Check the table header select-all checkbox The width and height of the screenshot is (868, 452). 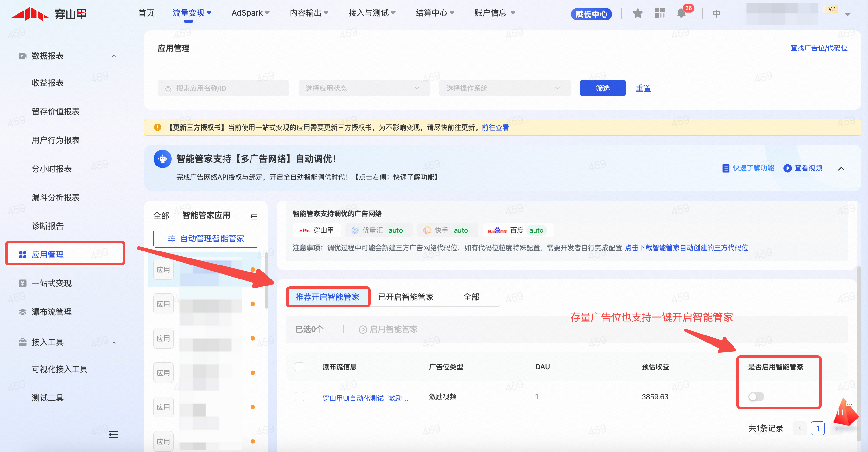pyautogui.click(x=300, y=367)
